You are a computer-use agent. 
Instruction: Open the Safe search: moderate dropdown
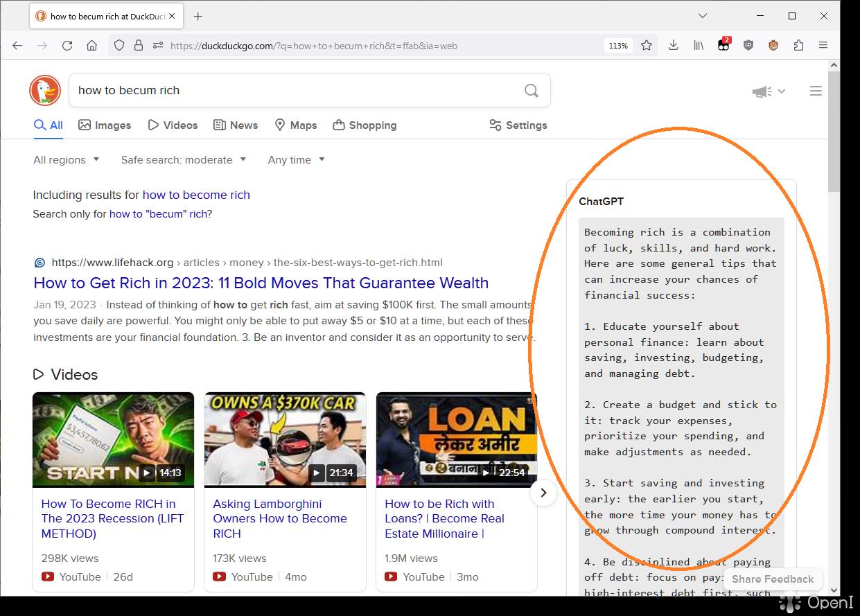[x=184, y=160]
